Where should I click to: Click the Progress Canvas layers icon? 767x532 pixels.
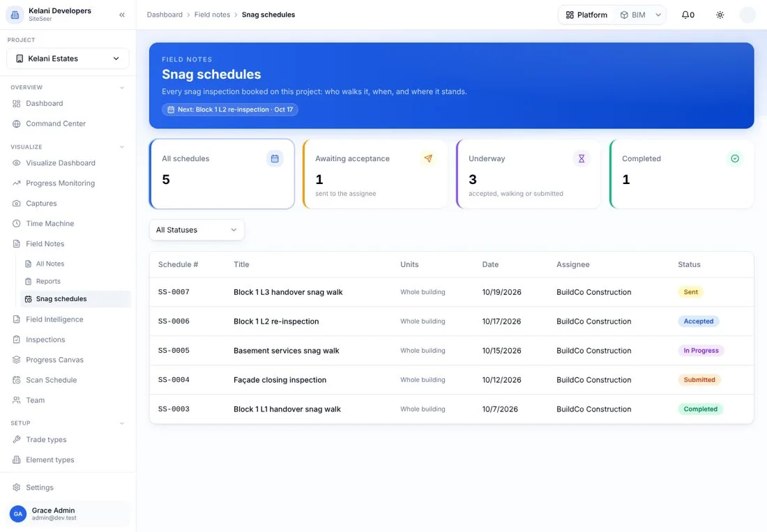[x=17, y=360]
